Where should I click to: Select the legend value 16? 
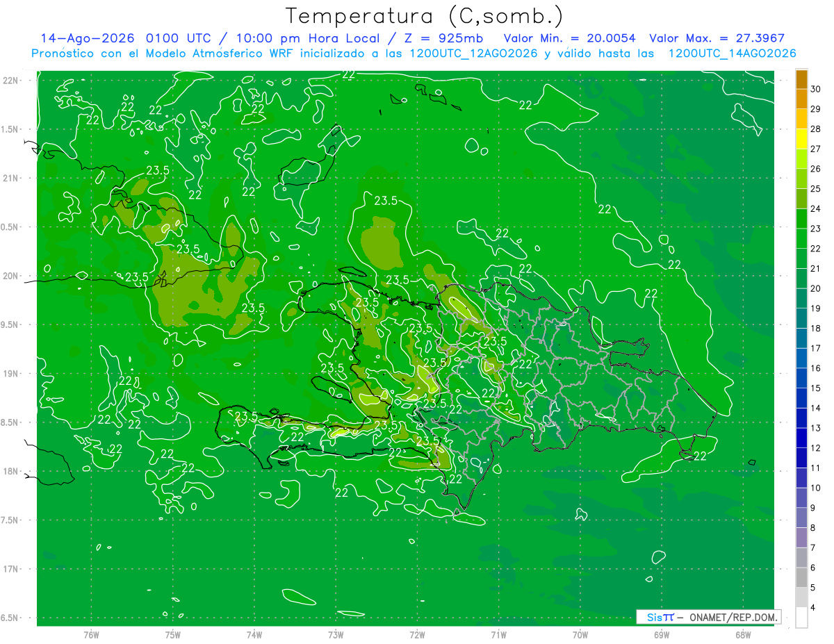click(x=816, y=368)
